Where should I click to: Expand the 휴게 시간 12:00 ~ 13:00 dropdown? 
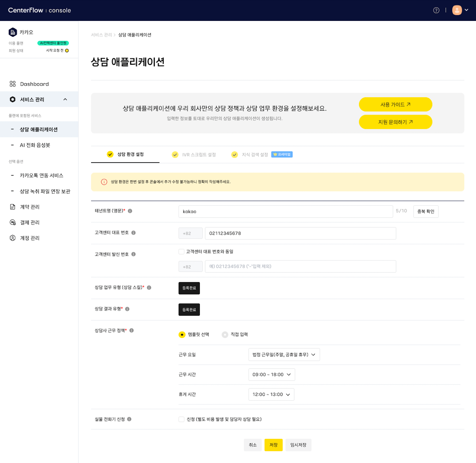271,395
